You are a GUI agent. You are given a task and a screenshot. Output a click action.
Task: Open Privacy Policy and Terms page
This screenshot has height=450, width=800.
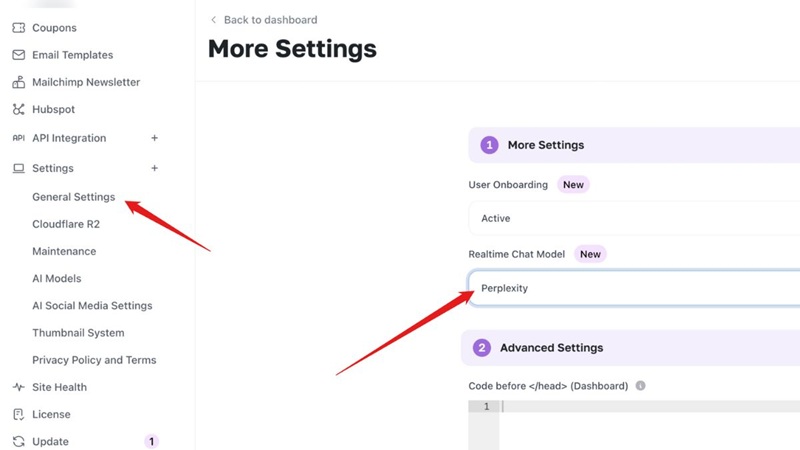[x=94, y=360]
